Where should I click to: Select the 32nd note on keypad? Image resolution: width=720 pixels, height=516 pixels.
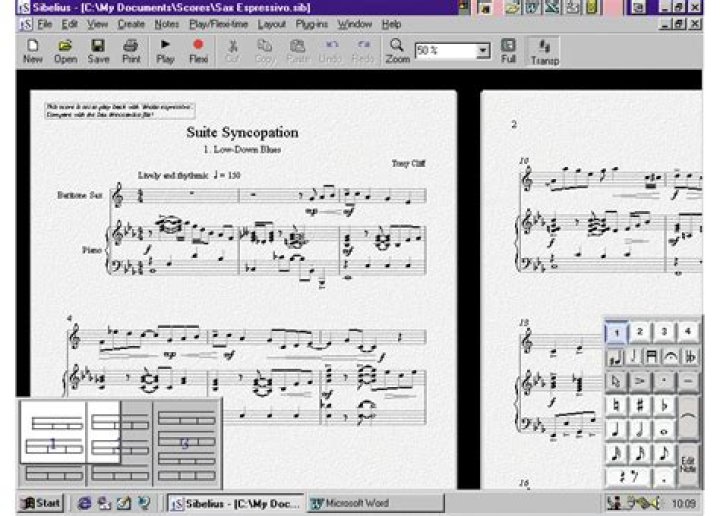pyautogui.click(x=616, y=454)
